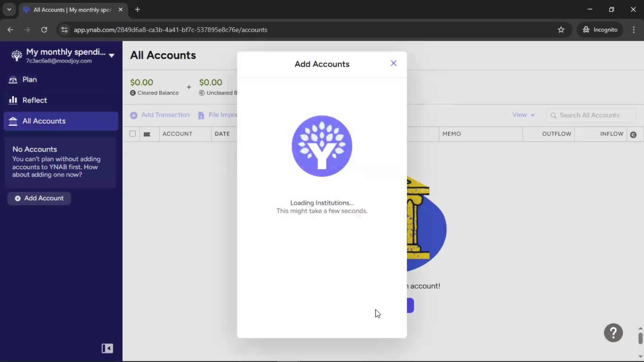
Task: Click the account email under plan name
Action: (x=59, y=61)
